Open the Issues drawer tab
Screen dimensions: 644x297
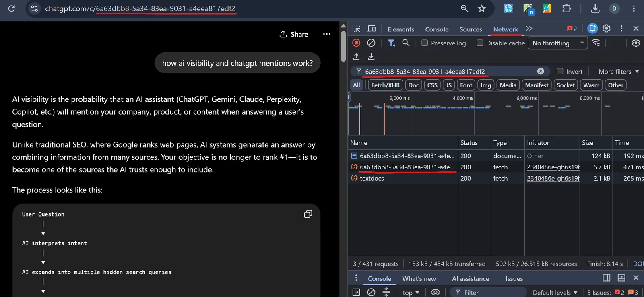click(x=514, y=278)
